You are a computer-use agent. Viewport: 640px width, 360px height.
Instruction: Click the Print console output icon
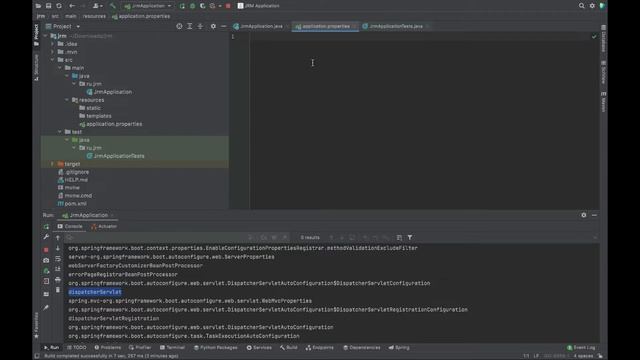58,280
